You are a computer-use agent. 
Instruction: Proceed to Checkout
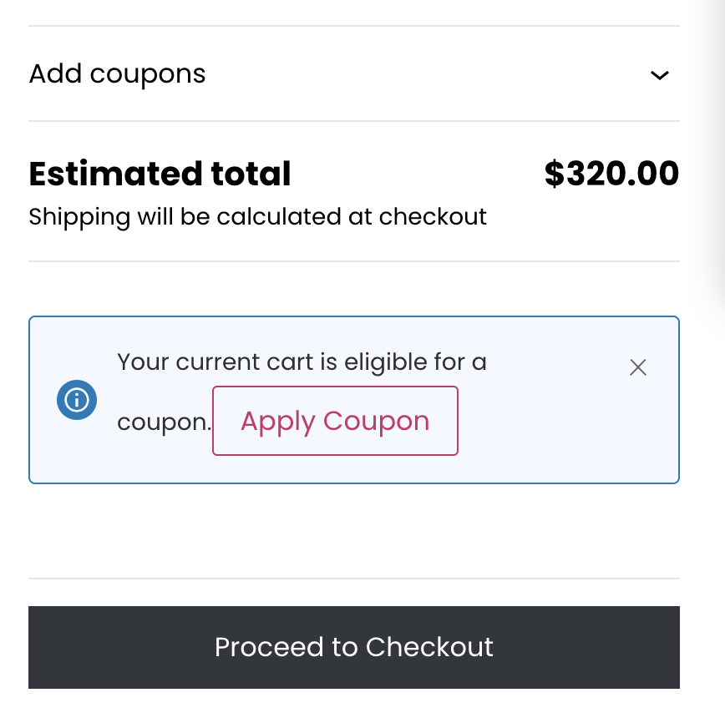(x=354, y=647)
